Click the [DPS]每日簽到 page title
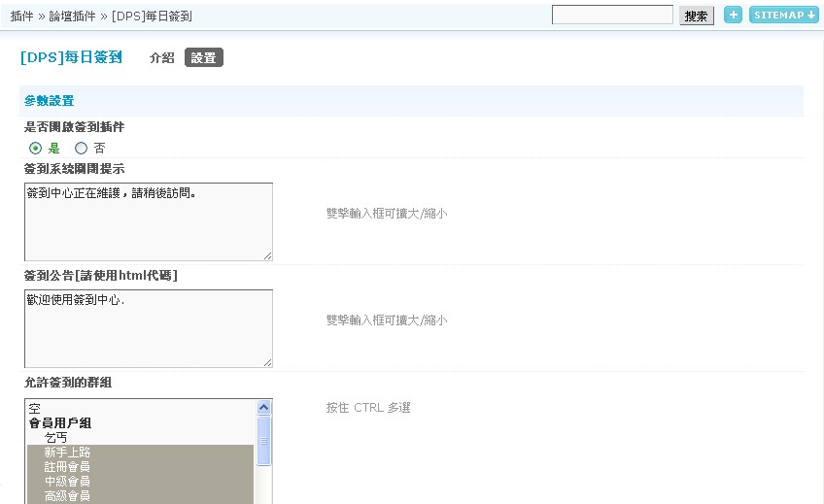824x504 pixels. click(x=71, y=57)
